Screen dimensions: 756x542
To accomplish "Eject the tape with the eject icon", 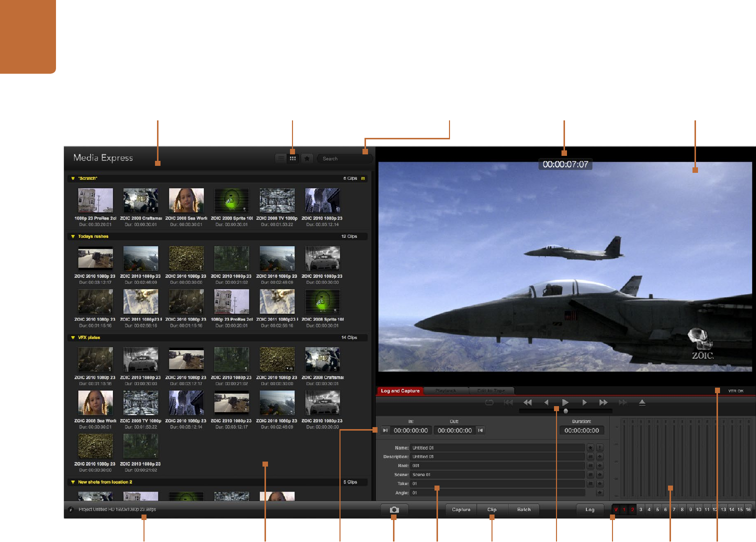I will [642, 403].
